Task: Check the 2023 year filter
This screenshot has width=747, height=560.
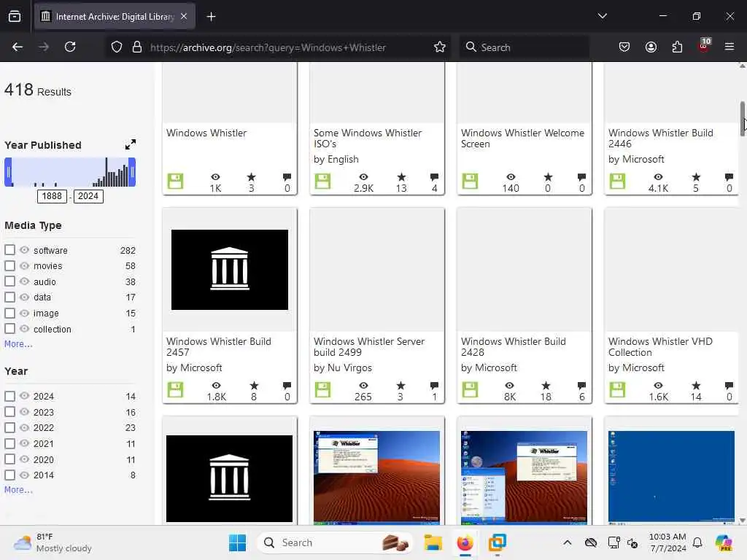Action: click(9, 412)
